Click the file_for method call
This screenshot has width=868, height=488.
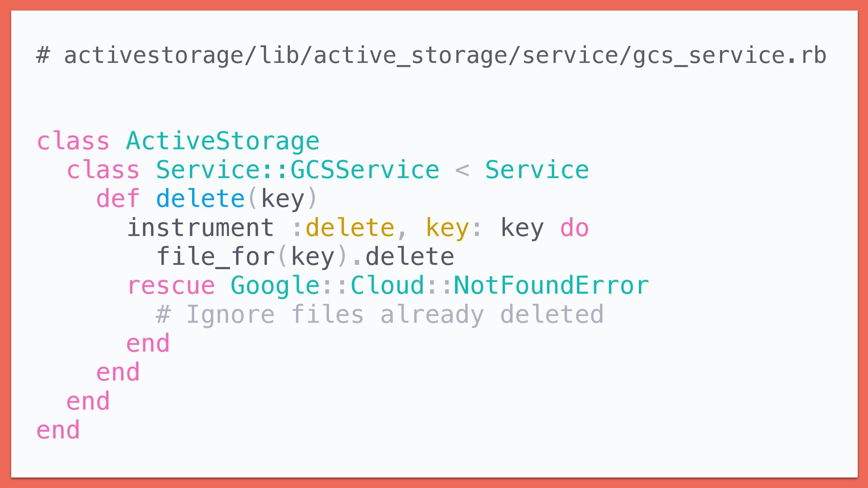(216, 257)
